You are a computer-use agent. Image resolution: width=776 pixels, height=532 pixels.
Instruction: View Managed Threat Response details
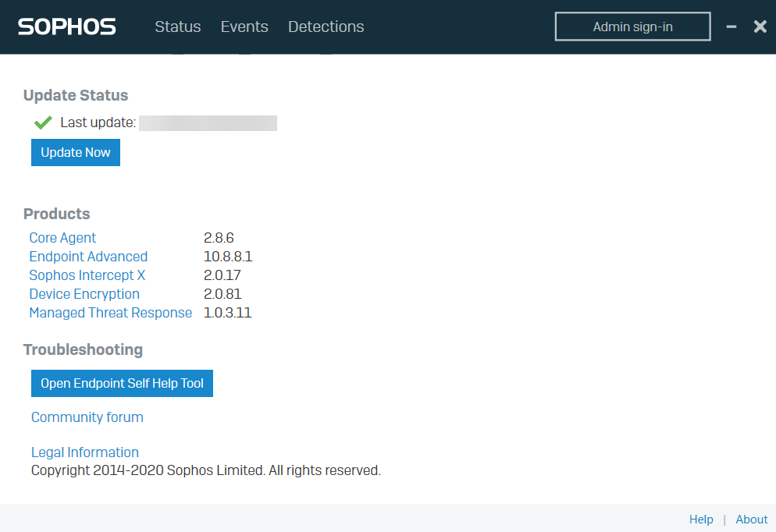(110, 313)
